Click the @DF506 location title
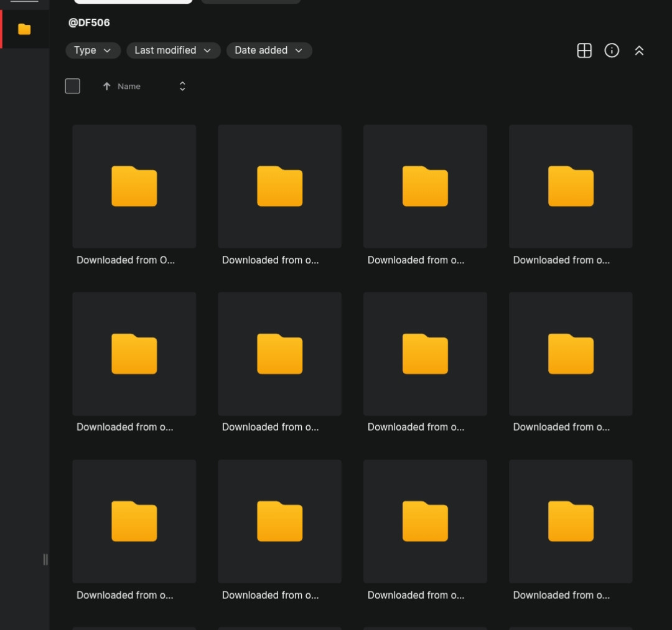Image resolution: width=672 pixels, height=630 pixels. pos(89,23)
